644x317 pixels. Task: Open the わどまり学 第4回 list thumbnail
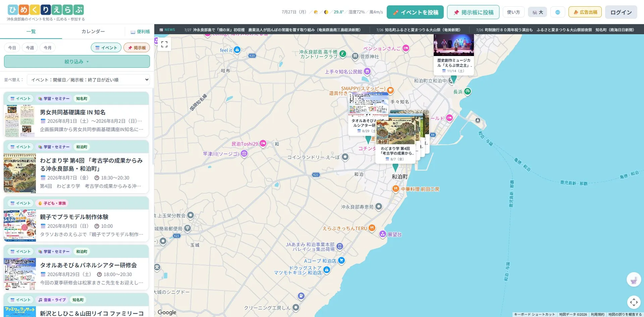click(x=20, y=173)
